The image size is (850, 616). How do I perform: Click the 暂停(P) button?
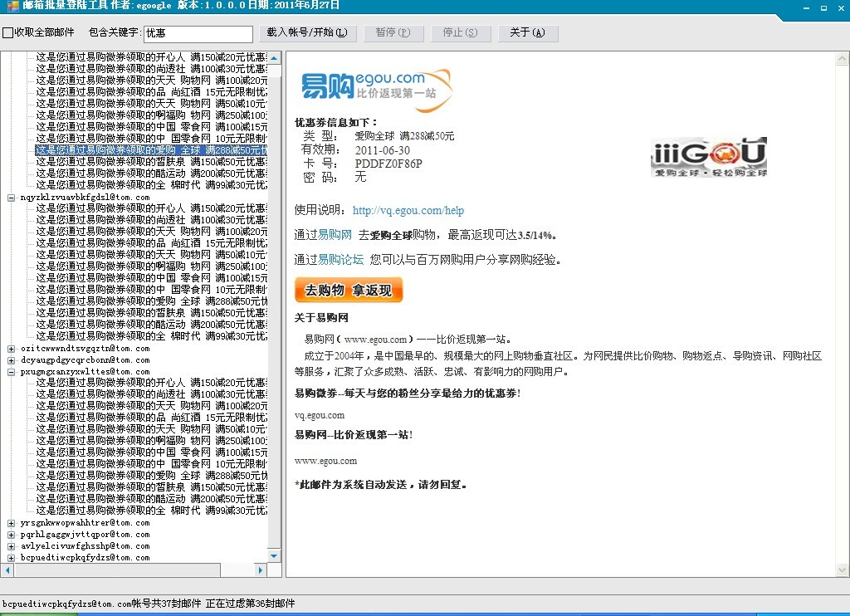click(x=393, y=33)
